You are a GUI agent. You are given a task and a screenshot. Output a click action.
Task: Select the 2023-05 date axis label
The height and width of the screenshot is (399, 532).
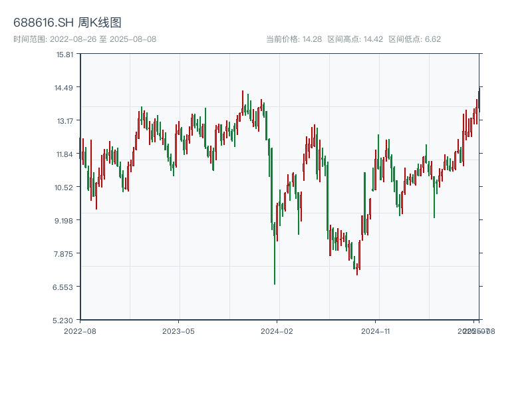point(178,331)
